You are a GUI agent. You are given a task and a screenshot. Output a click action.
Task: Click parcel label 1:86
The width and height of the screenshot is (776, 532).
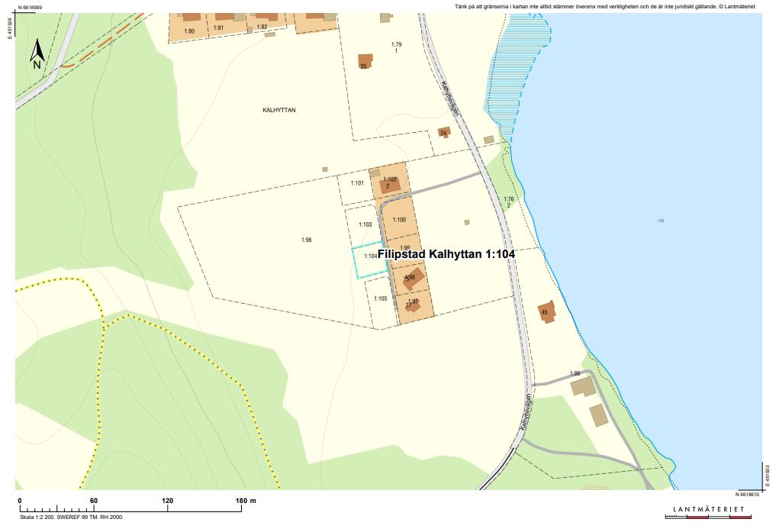point(575,373)
